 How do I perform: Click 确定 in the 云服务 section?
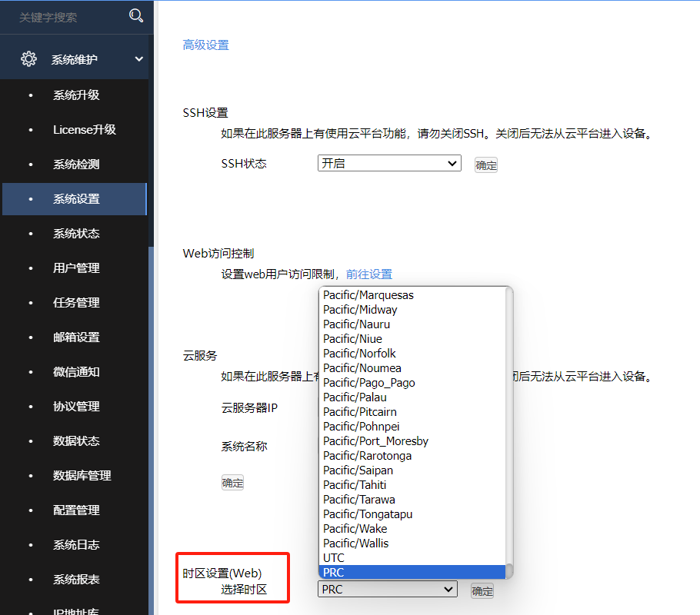click(x=232, y=482)
